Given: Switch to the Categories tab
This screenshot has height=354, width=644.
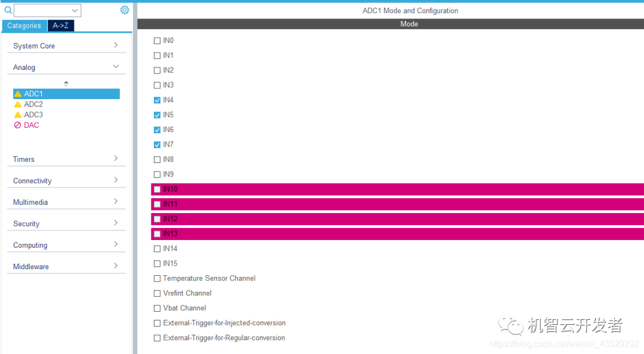Looking at the screenshot, I should [24, 26].
